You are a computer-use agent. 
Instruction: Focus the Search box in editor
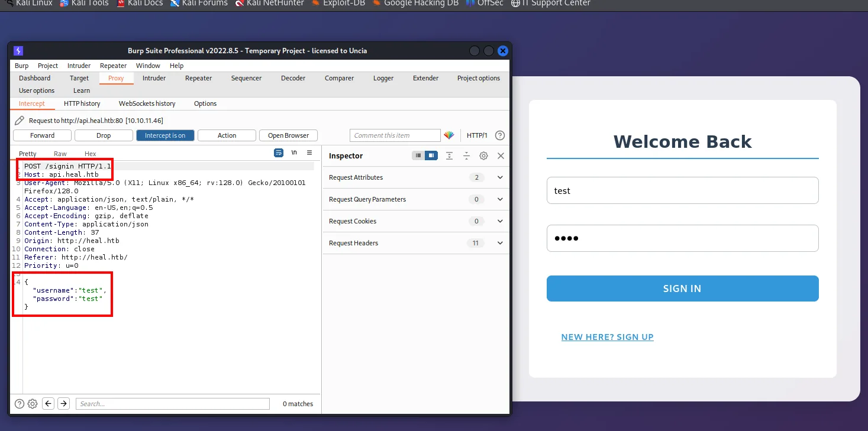172,404
